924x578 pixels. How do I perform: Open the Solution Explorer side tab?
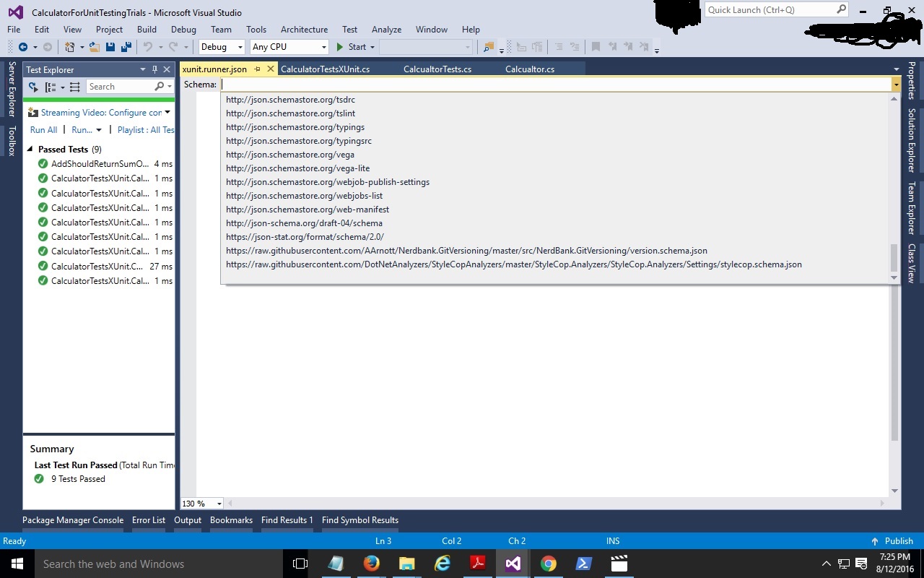point(912,140)
